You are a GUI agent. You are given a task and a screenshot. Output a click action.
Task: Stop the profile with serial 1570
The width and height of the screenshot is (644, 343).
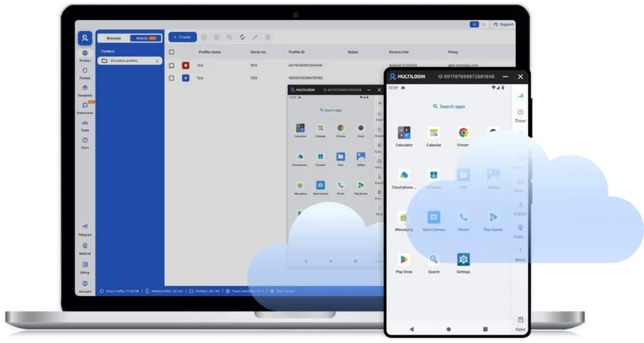tap(185, 65)
